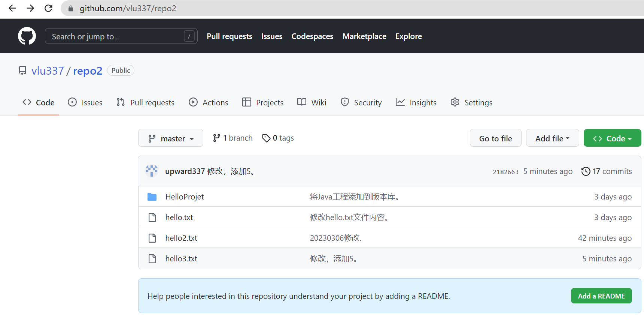Viewport: 644px width, 315px height.
Task: Open the vlu337 owner link
Action: click(48, 70)
